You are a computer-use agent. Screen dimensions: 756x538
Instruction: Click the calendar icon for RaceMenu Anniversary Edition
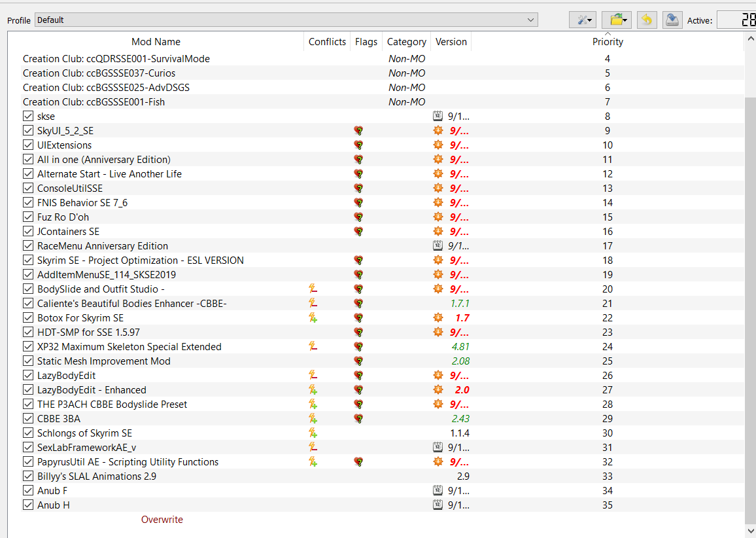tap(438, 245)
